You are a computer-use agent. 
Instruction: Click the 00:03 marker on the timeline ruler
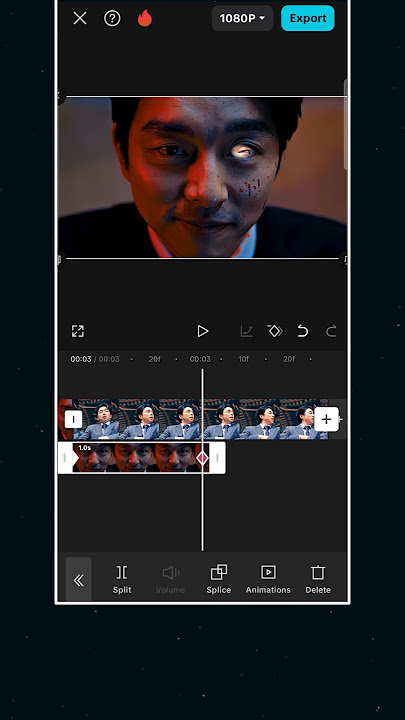[x=200, y=359]
